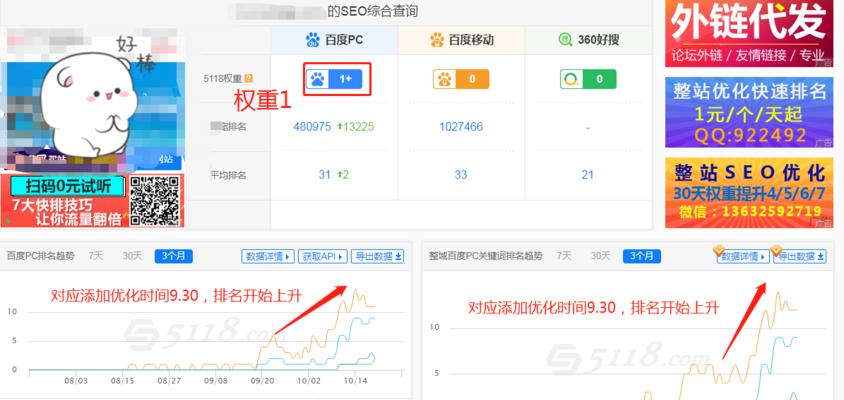Click the Baidu PC weight 1+ badge
Viewport: 844px width, 400px height.
pos(334,79)
